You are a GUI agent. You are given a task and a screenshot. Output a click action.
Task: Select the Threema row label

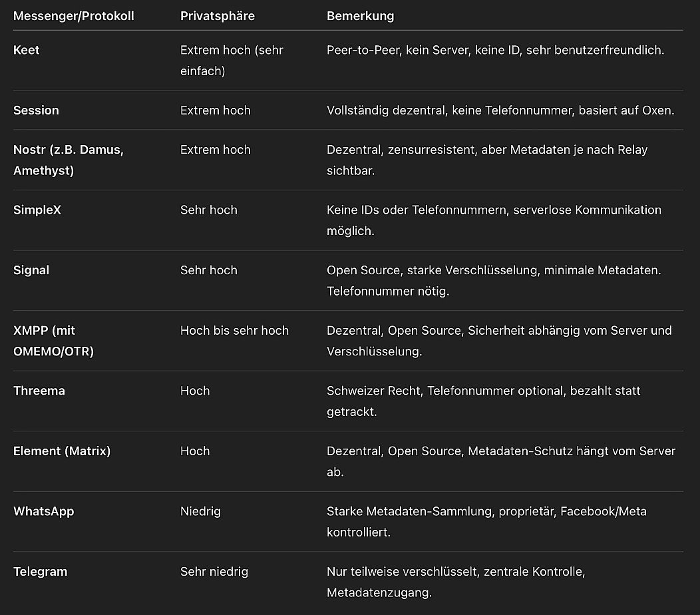39,391
